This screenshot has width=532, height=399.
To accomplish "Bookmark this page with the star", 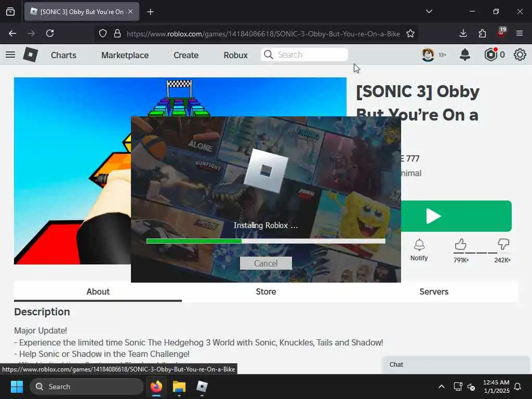I will click(x=410, y=33).
